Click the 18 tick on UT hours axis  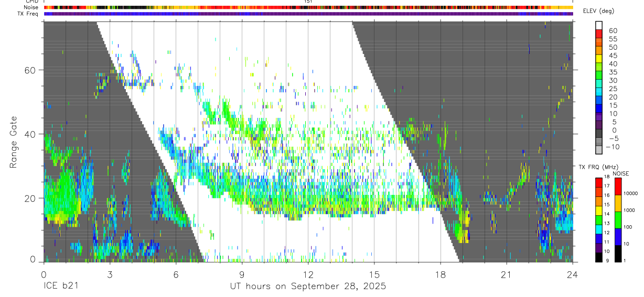tap(440, 274)
